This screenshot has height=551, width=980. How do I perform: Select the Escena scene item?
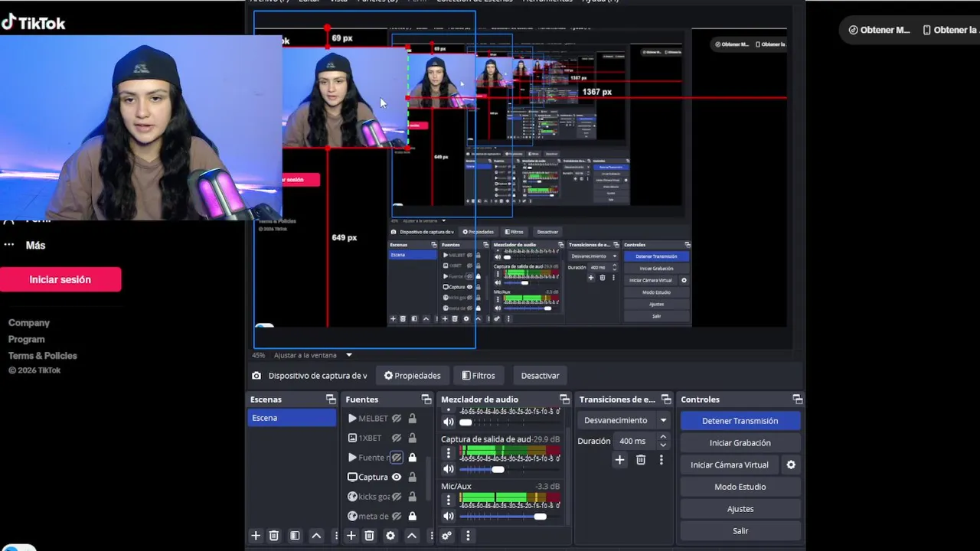292,418
